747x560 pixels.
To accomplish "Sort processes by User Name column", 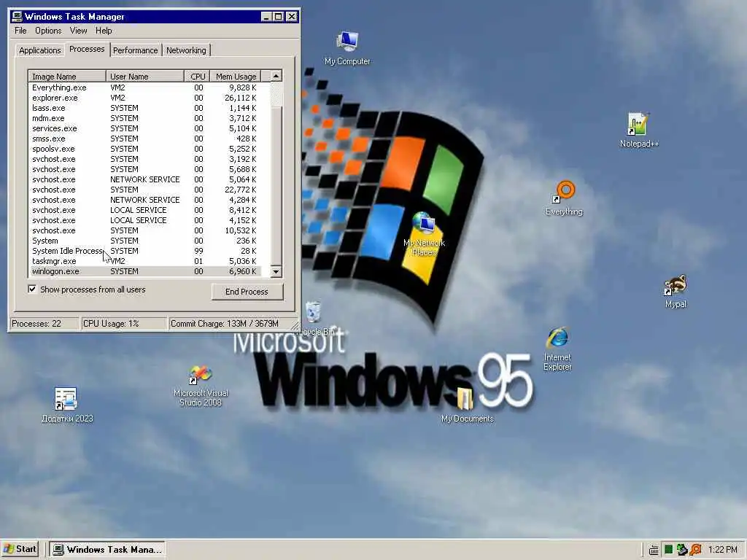I will (145, 76).
